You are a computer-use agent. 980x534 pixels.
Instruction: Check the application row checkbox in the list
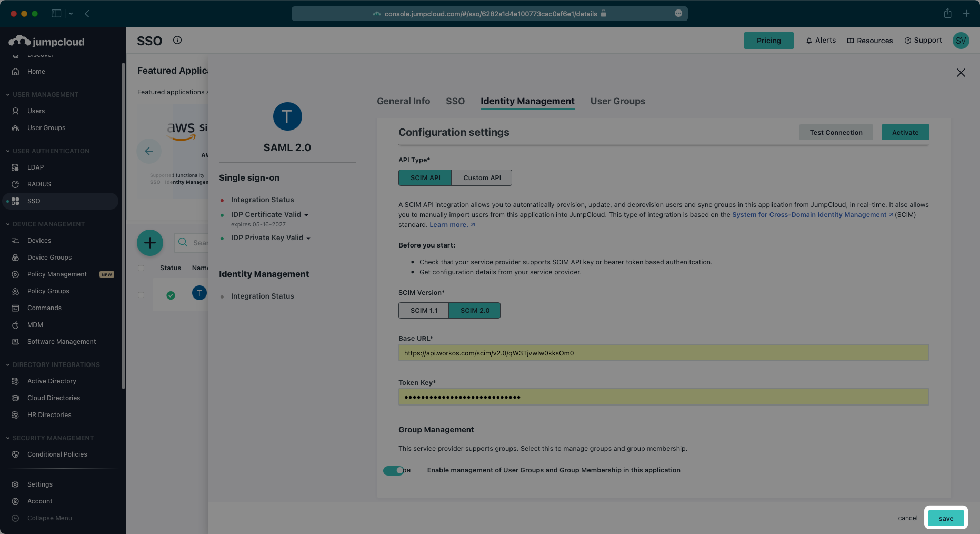tap(141, 295)
